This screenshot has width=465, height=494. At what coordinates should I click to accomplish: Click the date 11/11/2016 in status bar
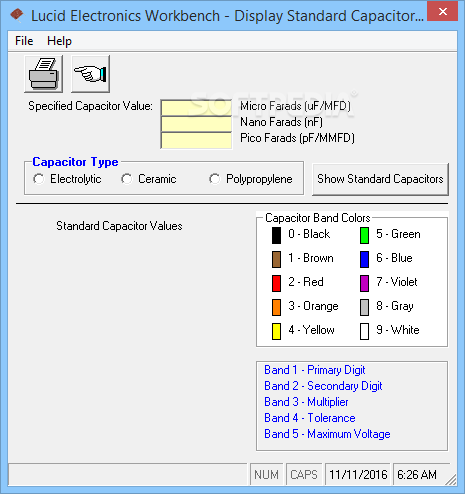pos(358,474)
